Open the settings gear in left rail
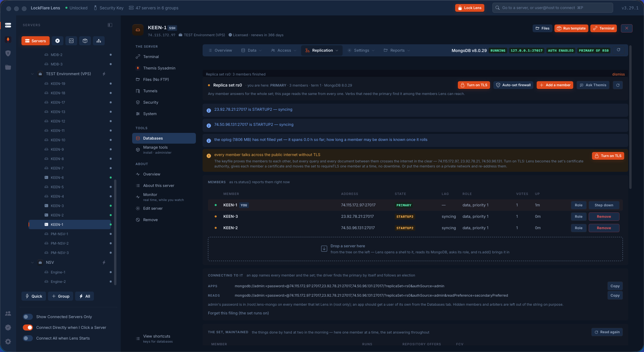This screenshot has width=644, height=352. 8,342
